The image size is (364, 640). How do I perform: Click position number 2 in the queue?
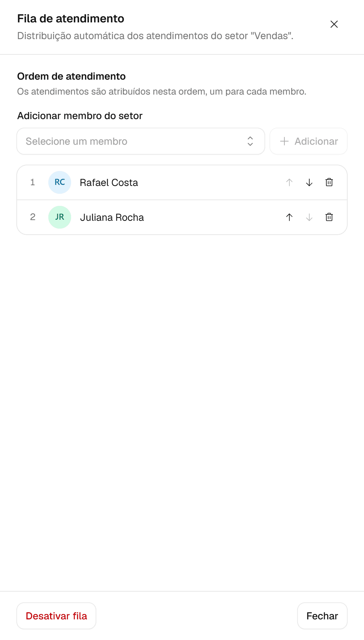pyautogui.click(x=33, y=217)
